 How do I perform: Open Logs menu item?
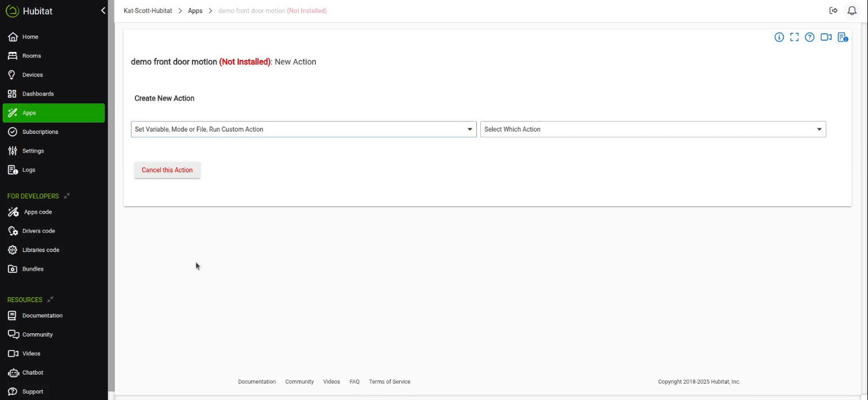point(54,170)
